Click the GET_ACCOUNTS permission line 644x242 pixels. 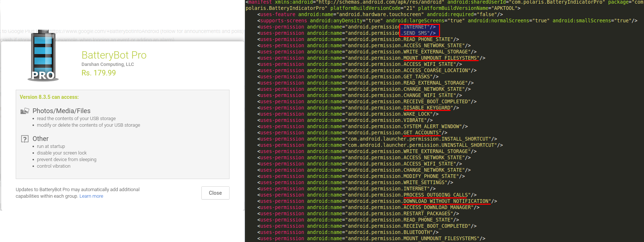(x=352, y=133)
